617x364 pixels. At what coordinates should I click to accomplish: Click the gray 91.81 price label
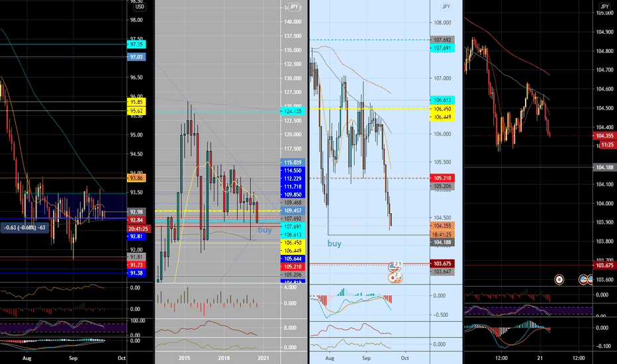coord(136,257)
